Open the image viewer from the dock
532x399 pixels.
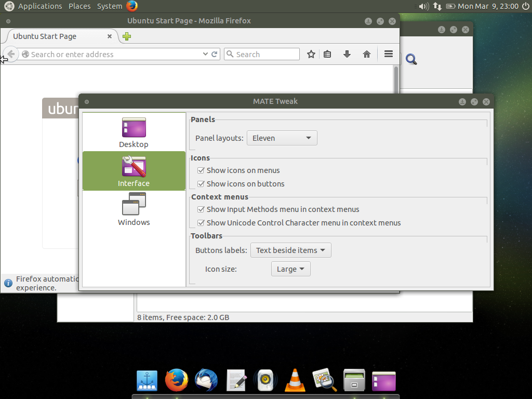(x=325, y=380)
